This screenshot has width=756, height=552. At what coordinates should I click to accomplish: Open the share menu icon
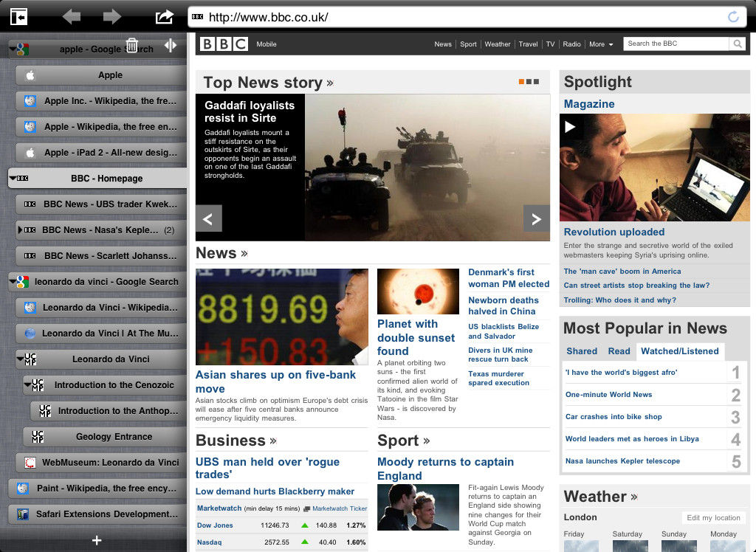point(164,17)
